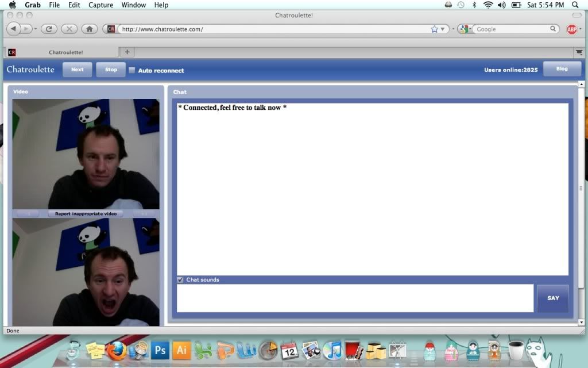Open the volume control in the menu bar
The image size is (588, 368).
502,5
